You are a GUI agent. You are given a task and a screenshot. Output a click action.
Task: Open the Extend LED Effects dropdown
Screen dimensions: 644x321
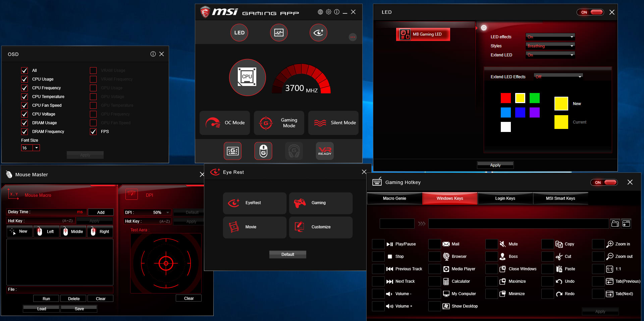(558, 77)
